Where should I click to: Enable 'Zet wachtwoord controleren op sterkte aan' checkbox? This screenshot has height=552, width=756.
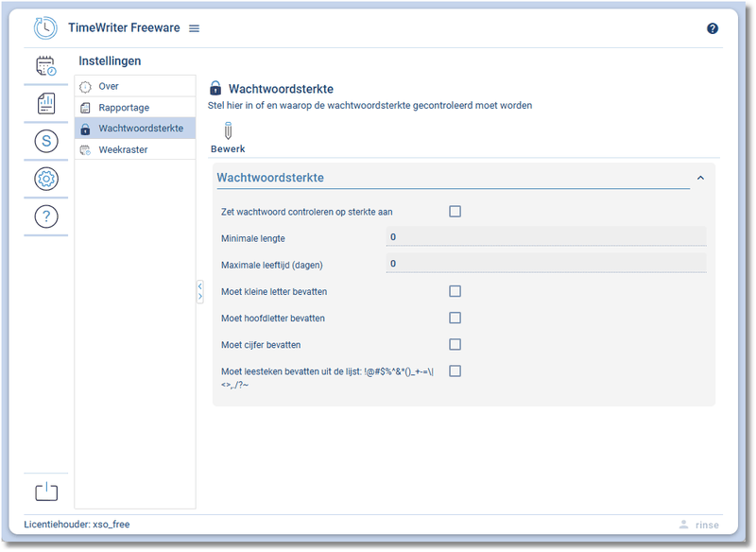coord(455,212)
